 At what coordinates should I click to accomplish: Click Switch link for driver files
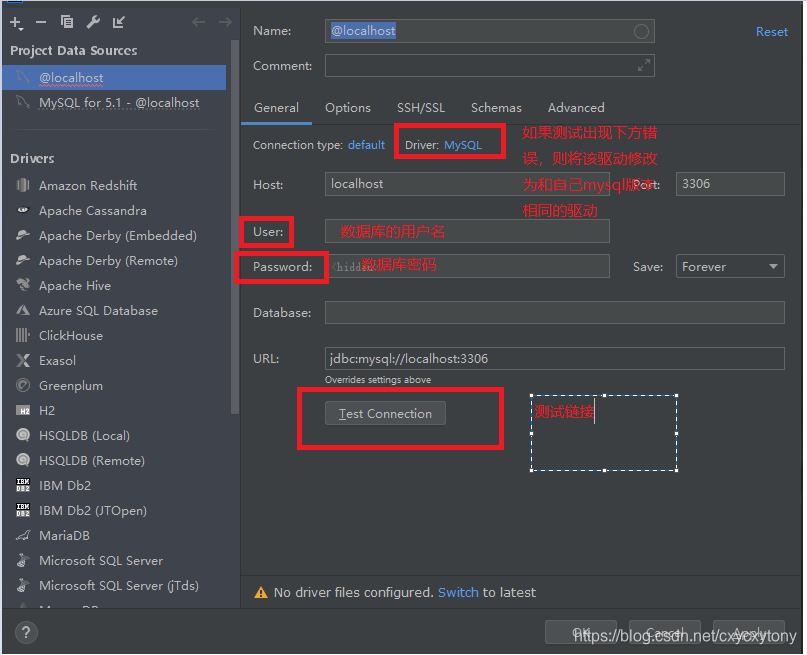(458, 593)
